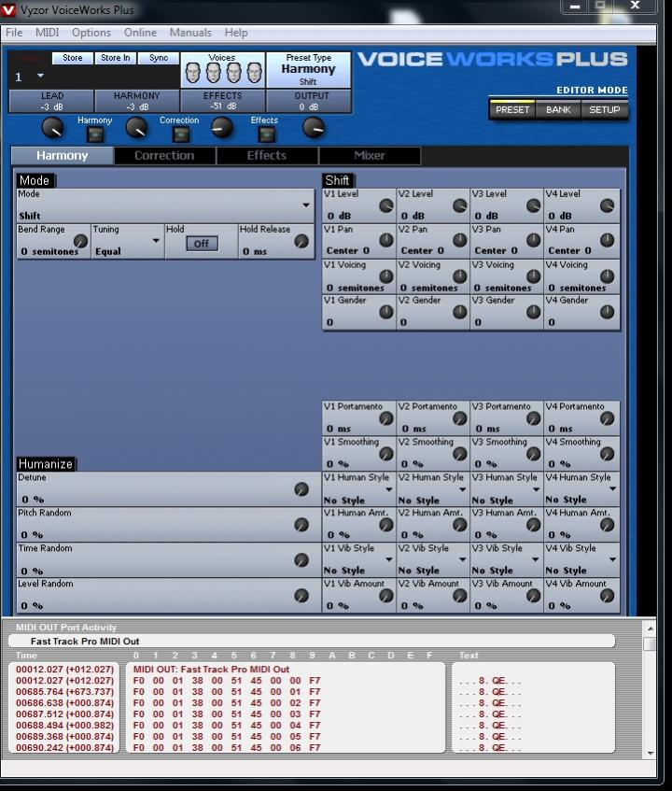
Task: Expand the V3 Vib Style dropdown
Action: [x=536, y=559]
